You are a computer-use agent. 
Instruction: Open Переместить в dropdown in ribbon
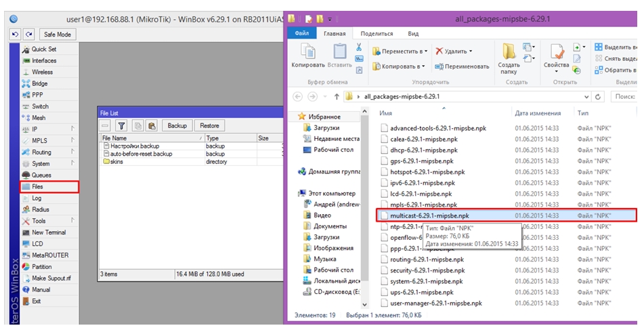400,51
